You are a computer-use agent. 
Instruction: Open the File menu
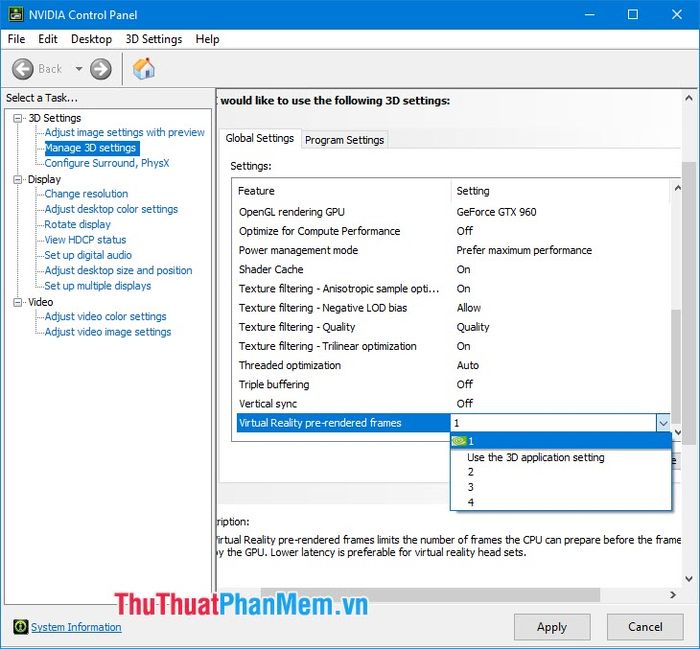pos(17,39)
